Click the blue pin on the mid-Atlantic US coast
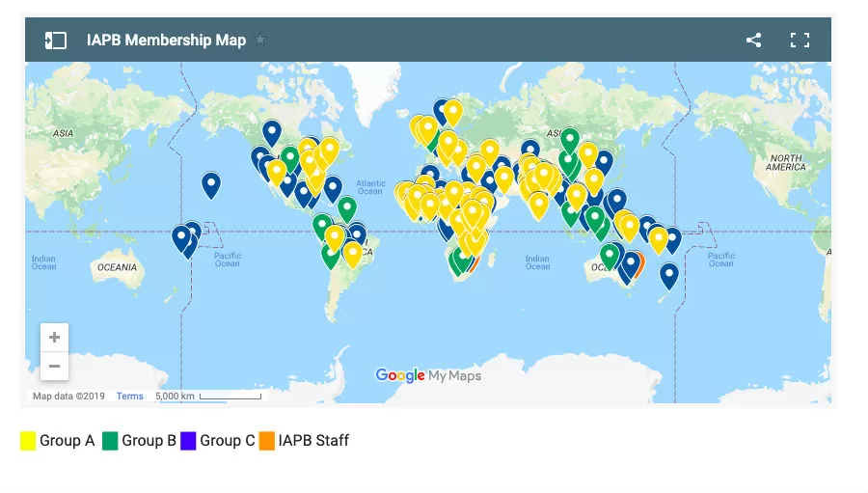Screen dimensions: 868x493 333,189
